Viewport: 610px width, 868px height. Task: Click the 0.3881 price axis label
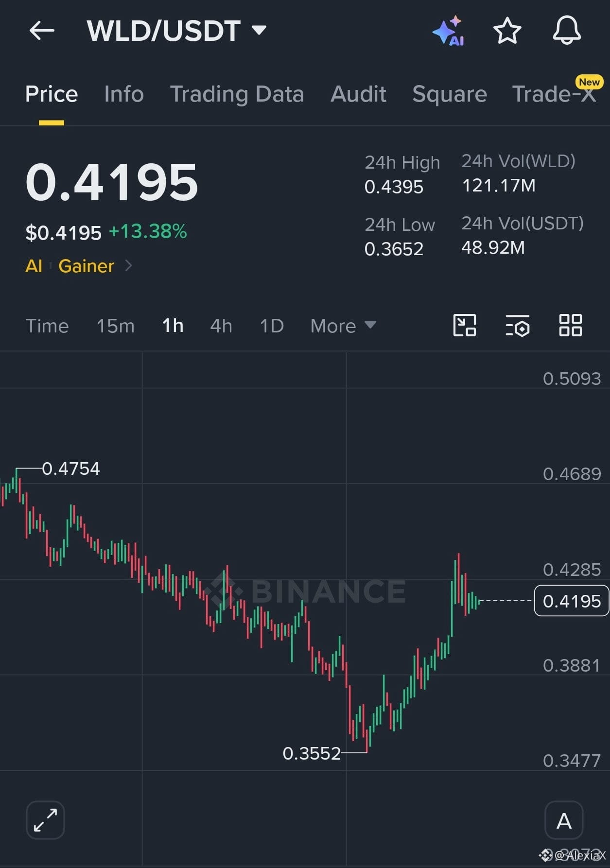572,665
